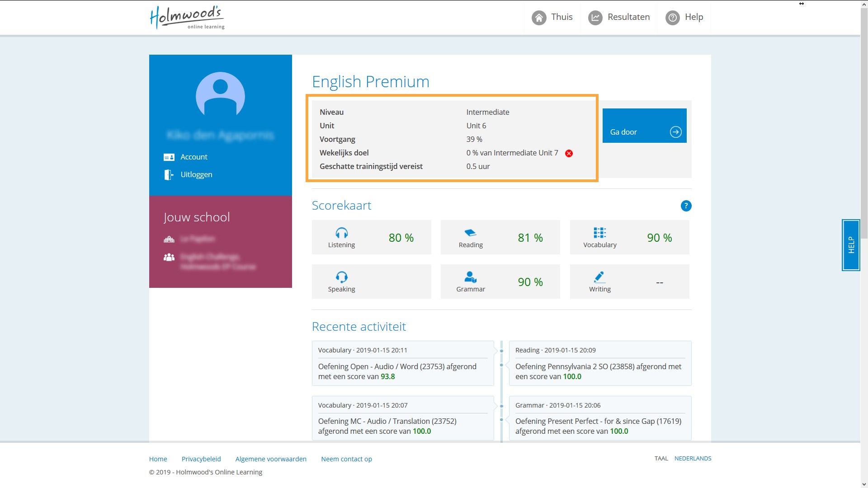Image resolution: width=868 pixels, height=488 pixels.
Task: Click the scrollbar down arrow
Action: click(x=864, y=484)
